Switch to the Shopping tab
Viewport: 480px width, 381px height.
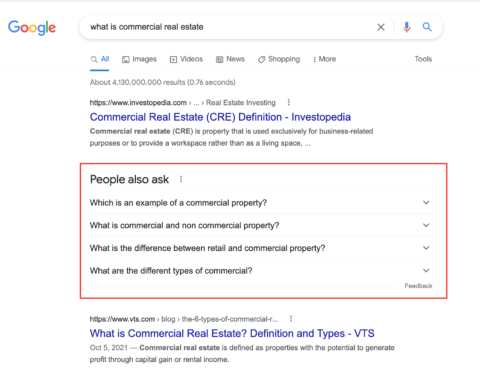[x=279, y=59]
